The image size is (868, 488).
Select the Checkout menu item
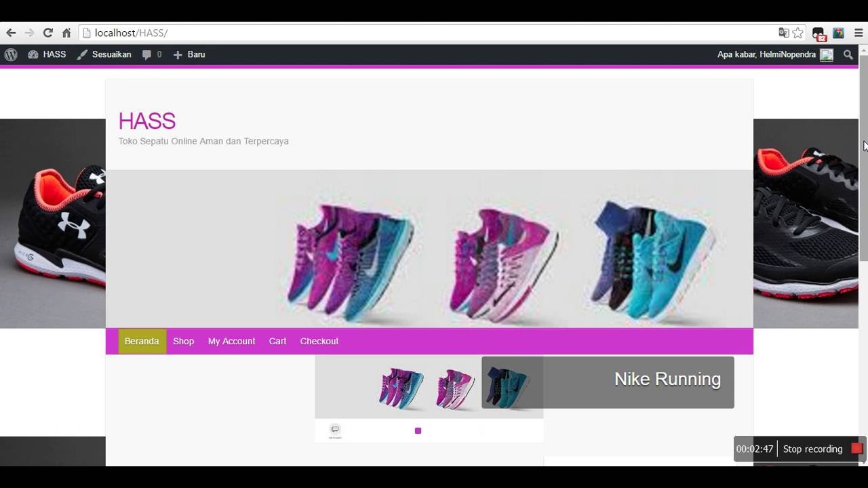(319, 342)
